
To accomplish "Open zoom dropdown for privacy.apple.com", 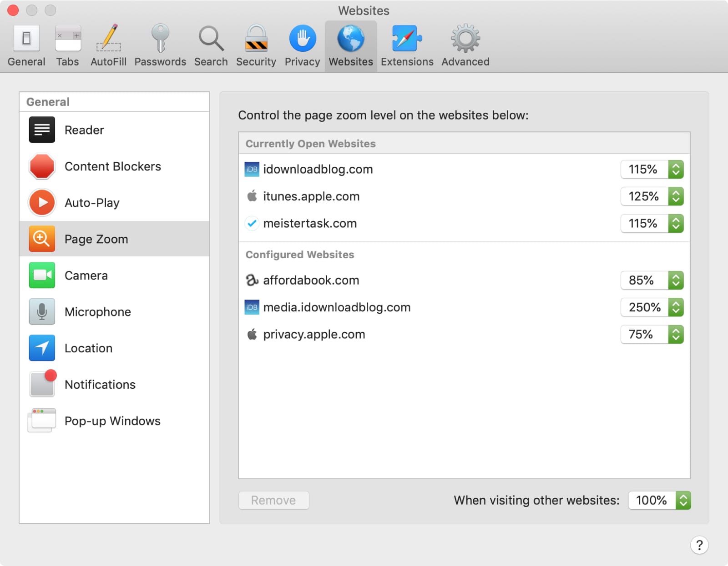I will 652,335.
